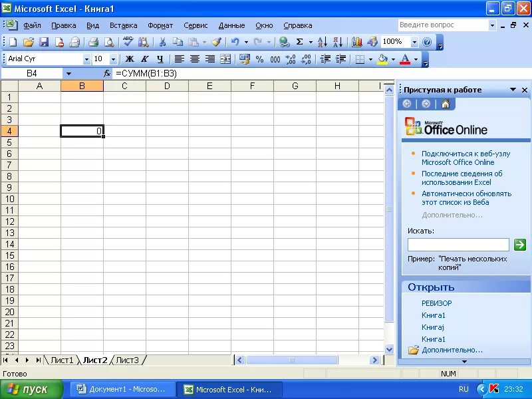Screen dimensions: 532x399
Task: Create a new workbook with the New icon
Action: pos(13,42)
